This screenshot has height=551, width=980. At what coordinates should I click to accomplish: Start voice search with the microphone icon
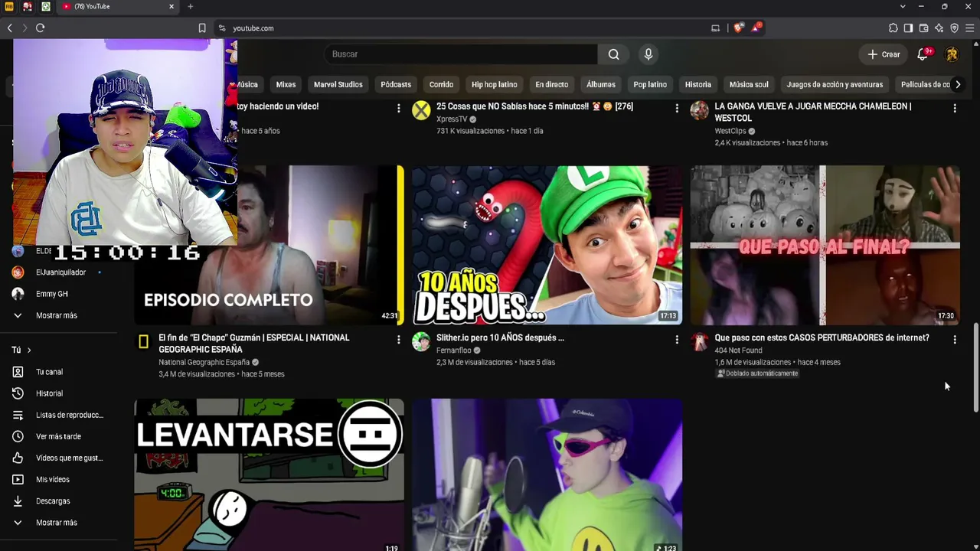(648, 54)
